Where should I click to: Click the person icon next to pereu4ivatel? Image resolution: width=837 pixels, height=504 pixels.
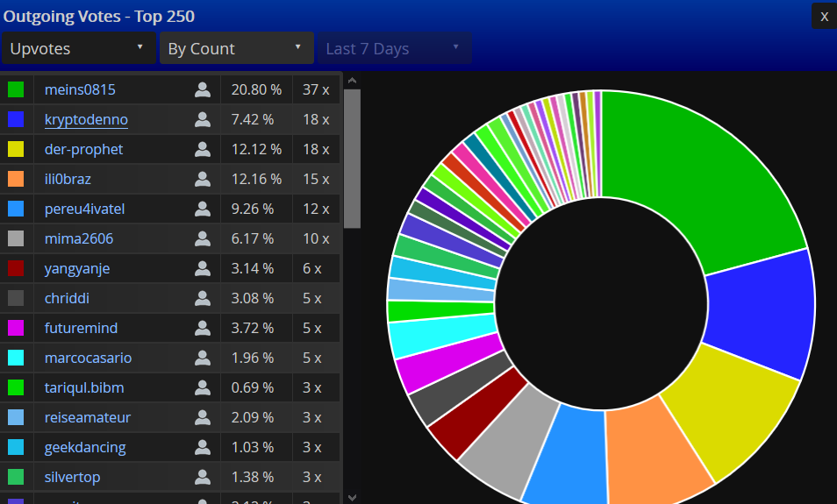[x=203, y=209]
